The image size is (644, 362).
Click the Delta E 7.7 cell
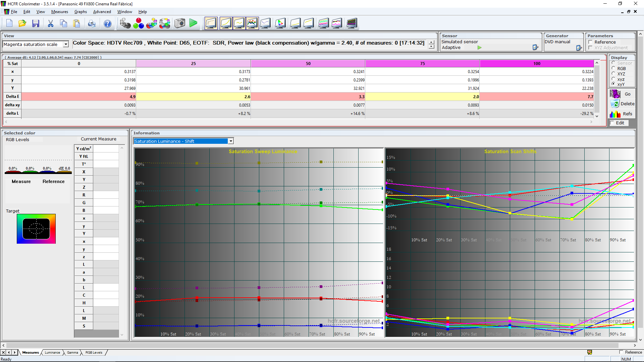pos(537,97)
